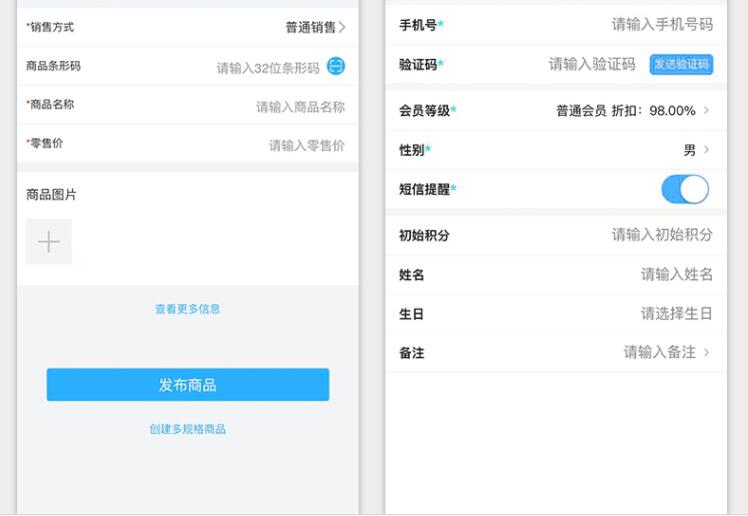This screenshot has width=748, height=516.
Task: Focus the 32-digit barcode input field
Action: point(267,68)
